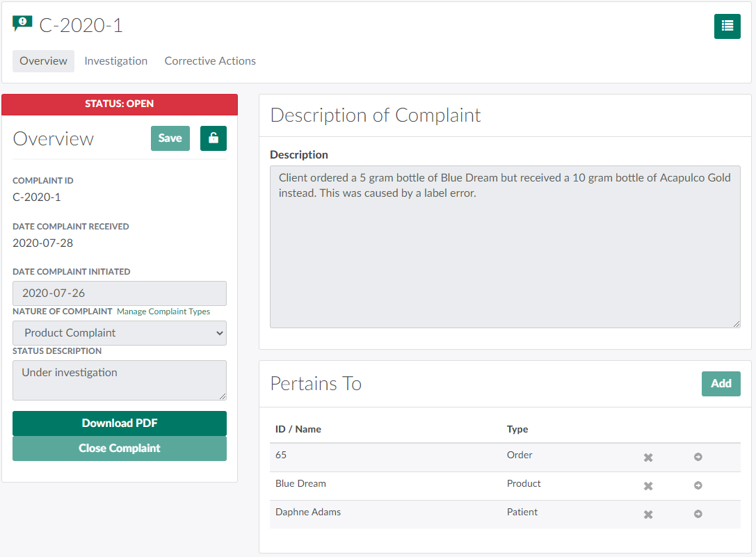
Task: Remove Daphne Adams using its X icon
Action: pyautogui.click(x=648, y=515)
